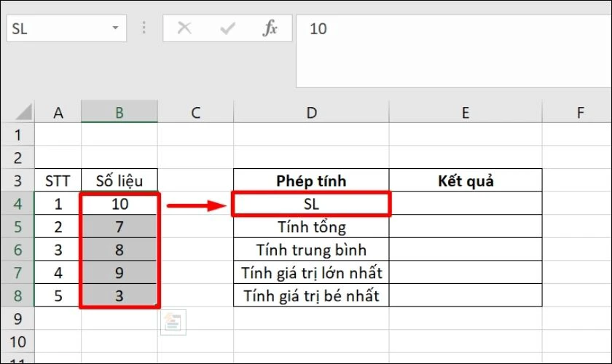Image resolution: width=612 pixels, height=364 pixels.
Task: Select cell B7 containing 9
Action: click(119, 273)
